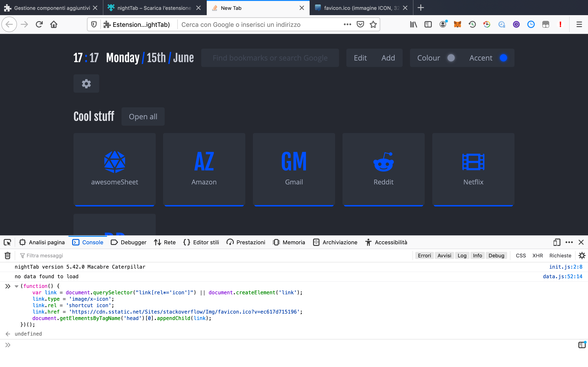
Task: Open the init.js:2:8 source link
Action: pyautogui.click(x=566, y=267)
